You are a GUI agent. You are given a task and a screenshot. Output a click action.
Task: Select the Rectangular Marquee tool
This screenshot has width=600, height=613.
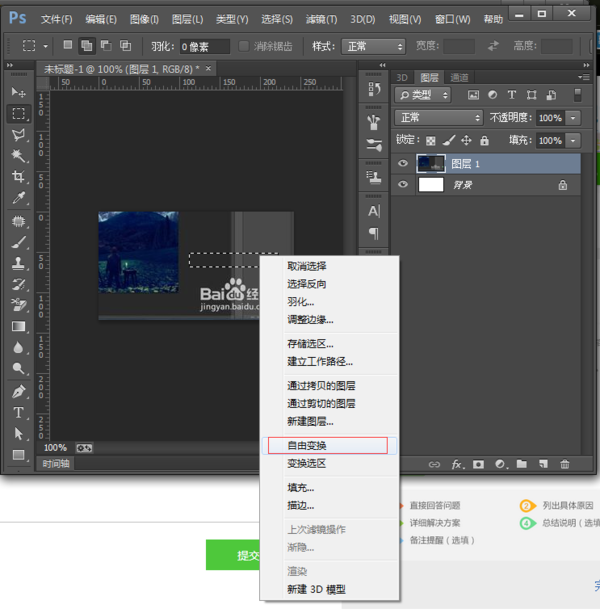pyautogui.click(x=18, y=113)
